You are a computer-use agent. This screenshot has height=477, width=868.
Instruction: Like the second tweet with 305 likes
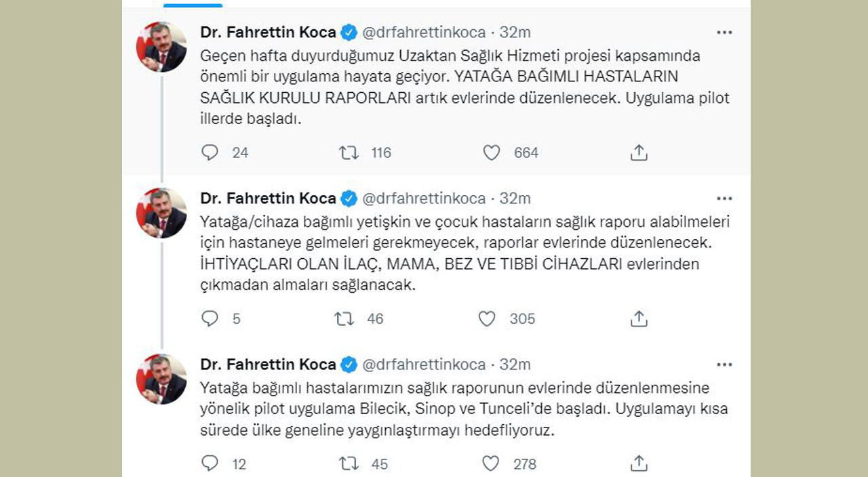(x=487, y=318)
